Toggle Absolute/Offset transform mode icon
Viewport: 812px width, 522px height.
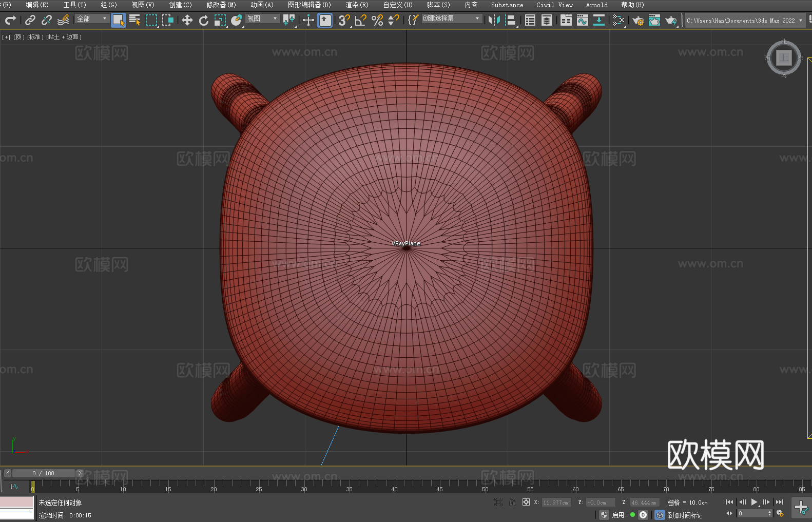526,502
